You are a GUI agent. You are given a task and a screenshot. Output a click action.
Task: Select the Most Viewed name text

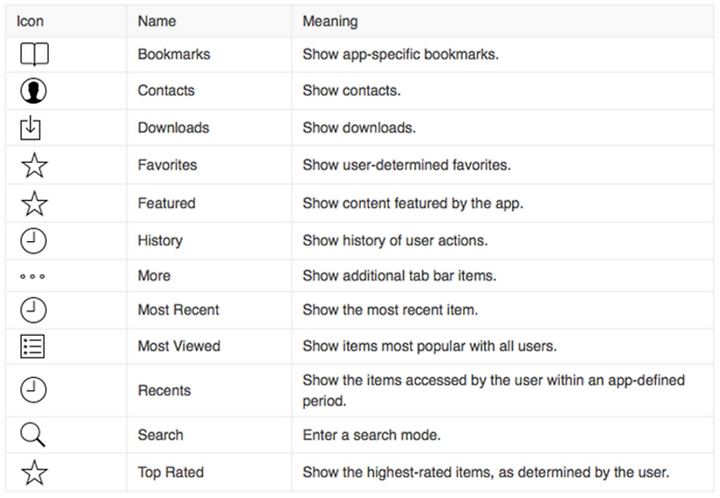[179, 346]
